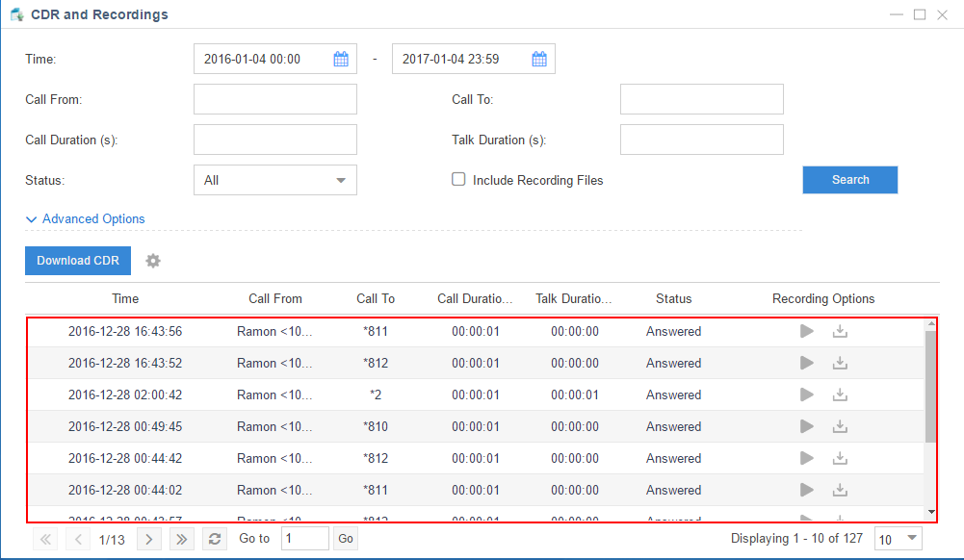The height and width of the screenshot is (560, 964).
Task: Click the Call From input field
Action: 274,99
